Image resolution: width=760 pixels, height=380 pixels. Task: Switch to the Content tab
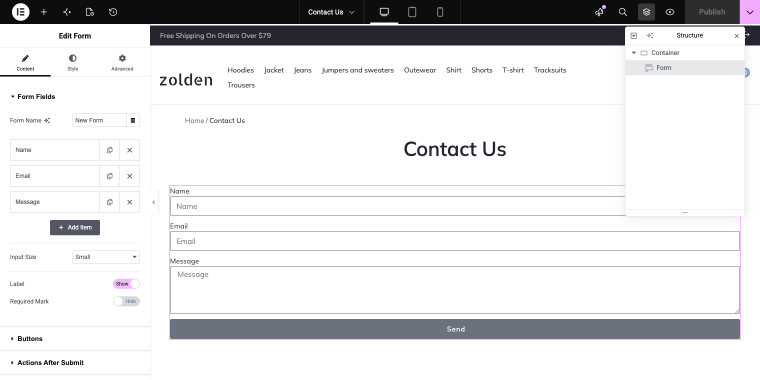[x=25, y=63]
